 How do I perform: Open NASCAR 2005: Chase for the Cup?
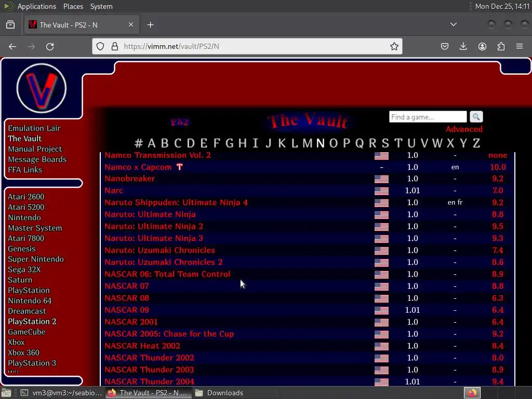(169, 334)
